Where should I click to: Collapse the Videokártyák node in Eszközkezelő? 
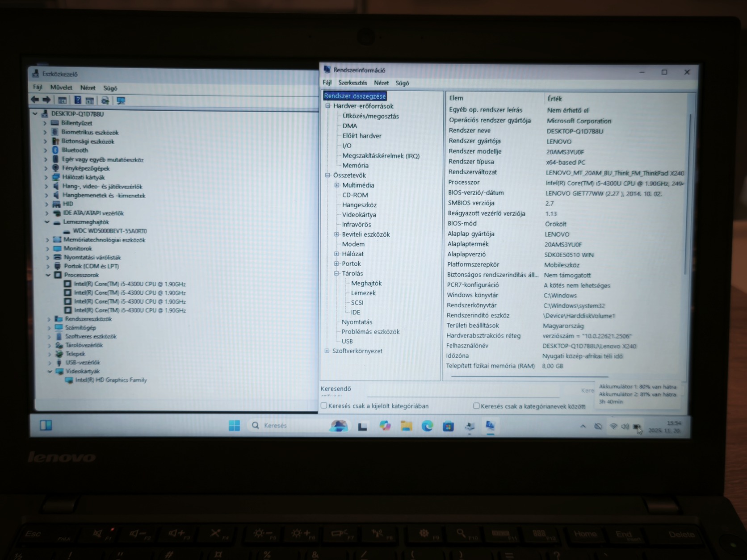click(x=50, y=371)
